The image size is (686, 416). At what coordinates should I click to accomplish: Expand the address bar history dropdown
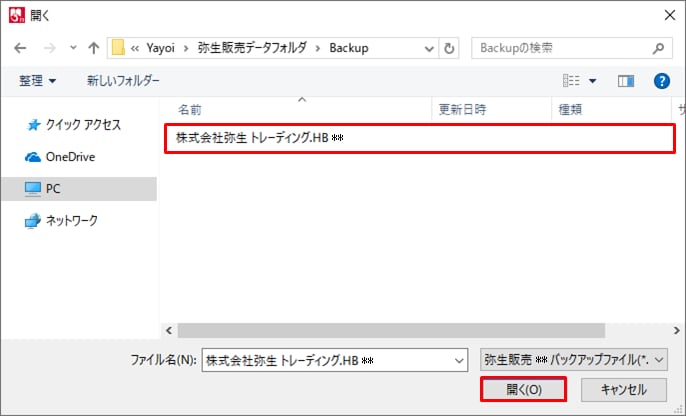(x=429, y=49)
